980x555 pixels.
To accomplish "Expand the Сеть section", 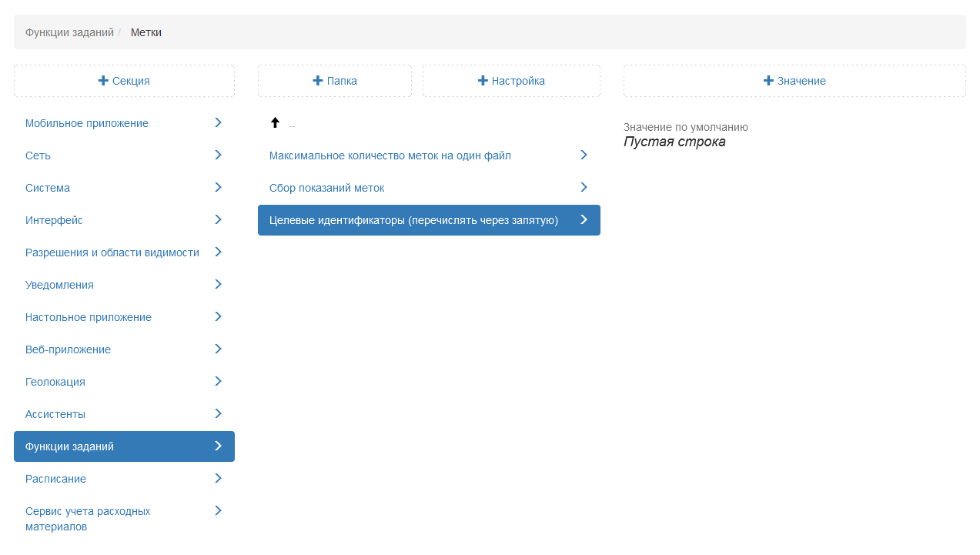I will coord(38,155).
